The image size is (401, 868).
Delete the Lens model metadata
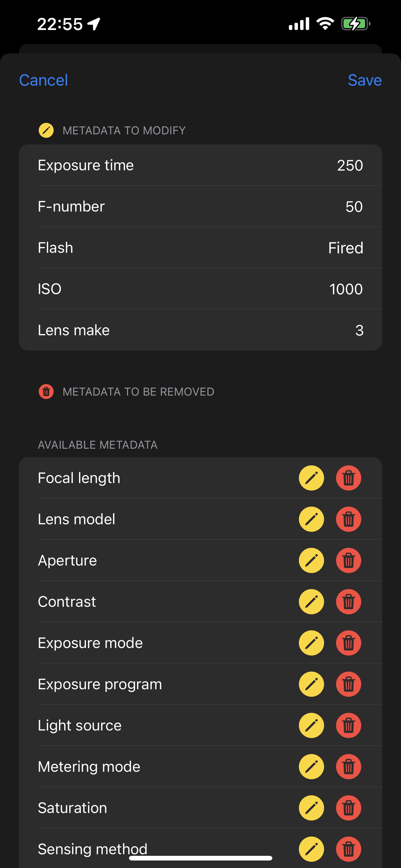[x=349, y=519]
